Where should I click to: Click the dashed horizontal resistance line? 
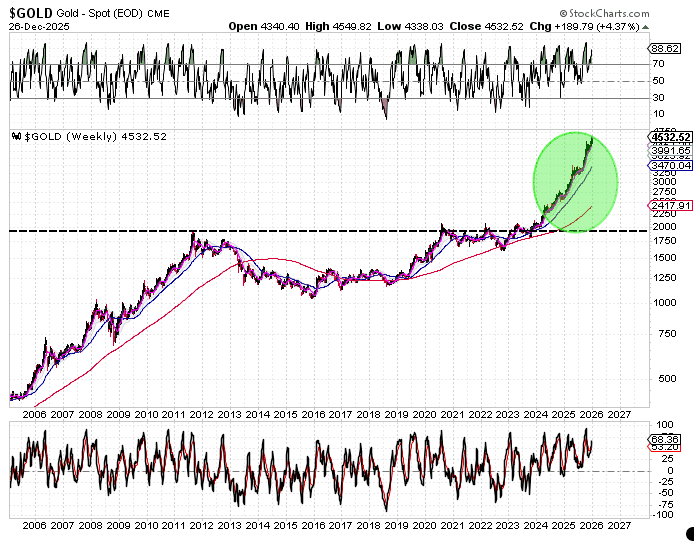(300, 231)
